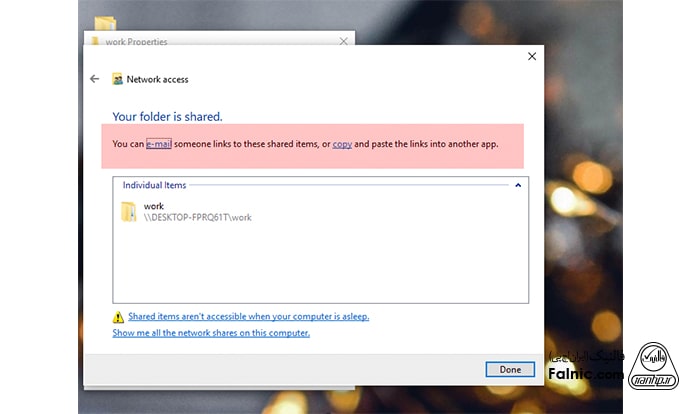Show all network shares on this computer
Viewport: 694px width, 414px height.
211,333
